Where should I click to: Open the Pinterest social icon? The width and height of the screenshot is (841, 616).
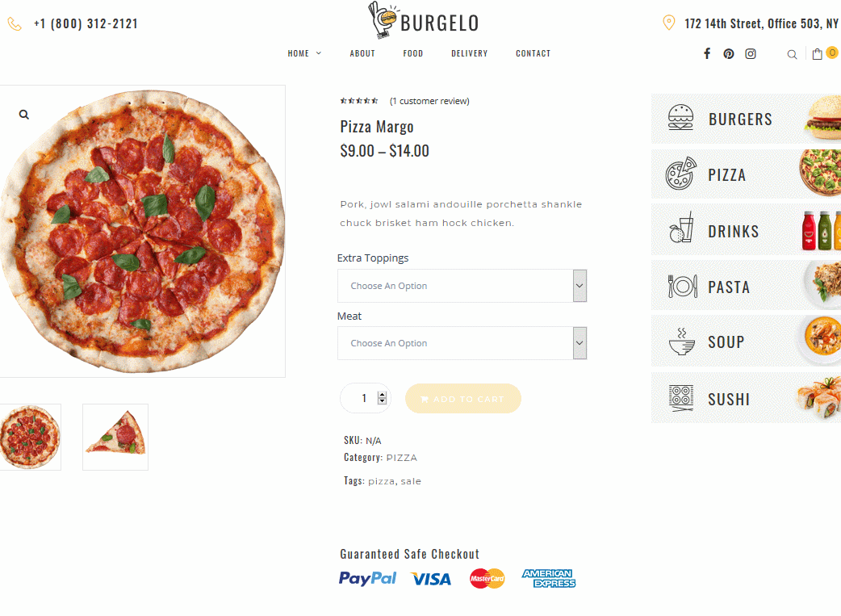pyautogui.click(x=728, y=53)
